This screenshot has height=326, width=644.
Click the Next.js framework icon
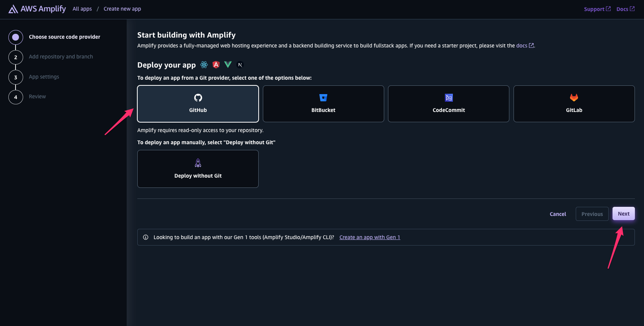tap(240, 65)
